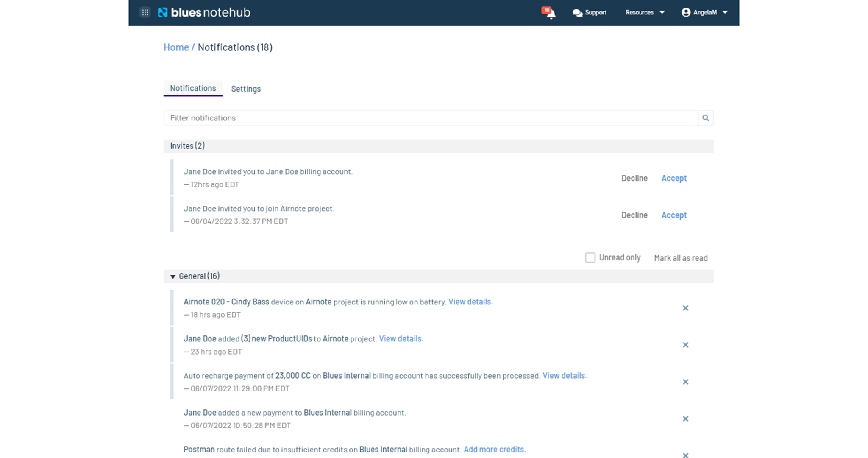Click the Support chat icon
The image size is (868, 458).
(x=577, y=12)
